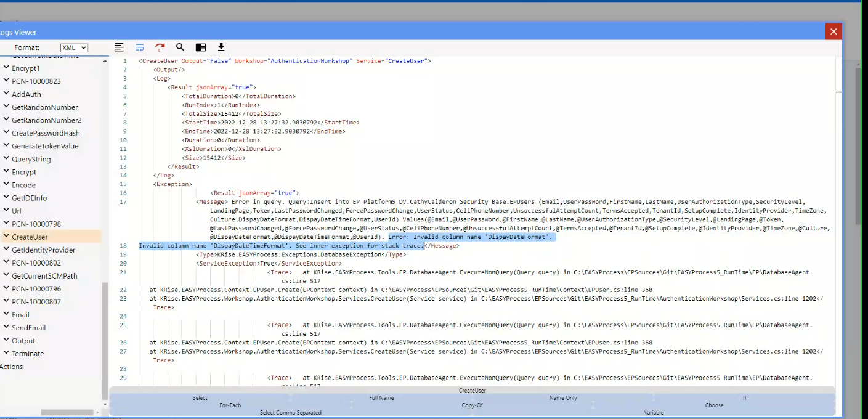Click the ServiceException True line
Image resolution: width=868 pixels, height=419 pixels.
(268, 263)
